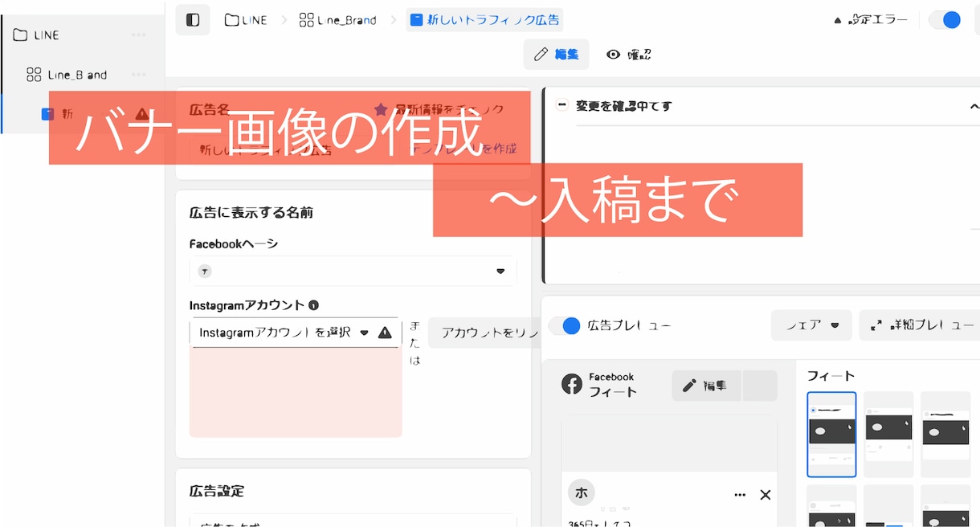Image resolution: width=980 pixels, height=527 pixels.
Task: Click the info icon beside Instagramアカウント
Action: click(313, 305)
